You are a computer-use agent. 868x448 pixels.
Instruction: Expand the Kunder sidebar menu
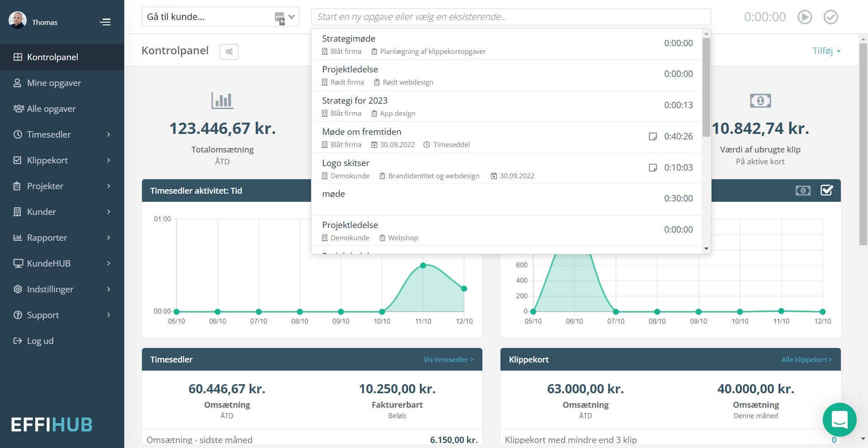click(62, 212)
